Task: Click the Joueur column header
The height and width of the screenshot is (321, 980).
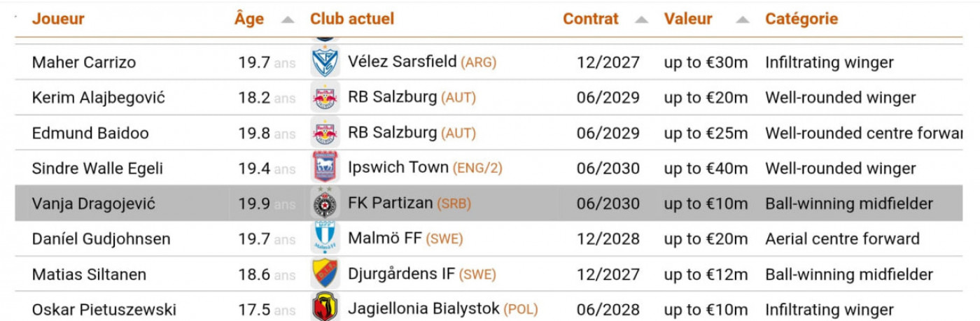Action: click(58, 19)
